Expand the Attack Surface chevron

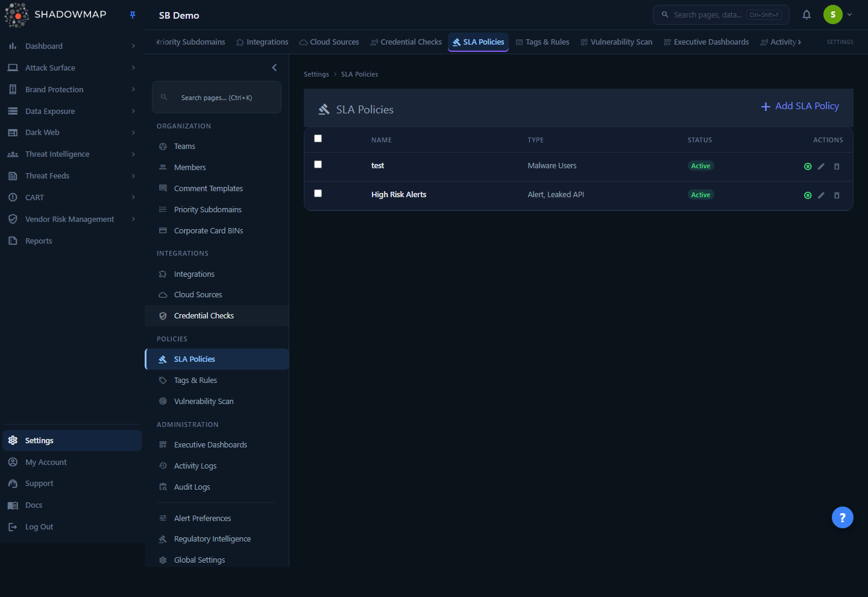click(x=133, y=68)
